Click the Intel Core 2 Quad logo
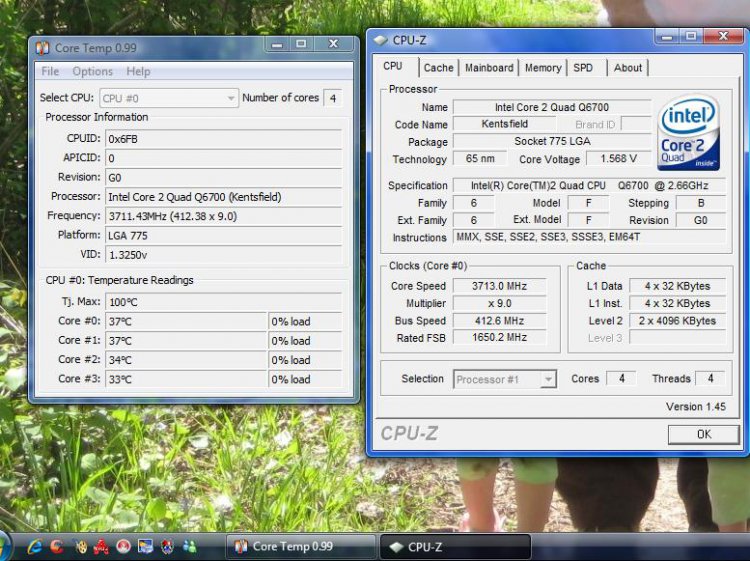Screen dimensions: 750x561 (688, 132)
